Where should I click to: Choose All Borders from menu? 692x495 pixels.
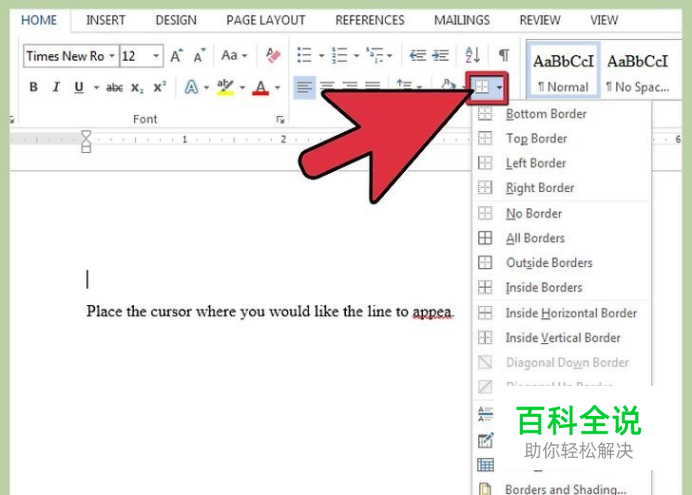(562, 238)
